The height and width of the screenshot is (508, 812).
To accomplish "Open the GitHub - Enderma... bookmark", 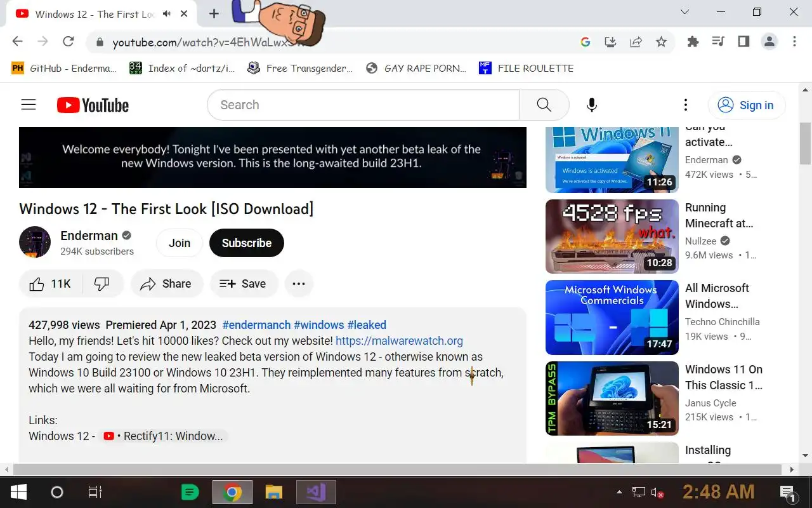I will coord(65,68).
